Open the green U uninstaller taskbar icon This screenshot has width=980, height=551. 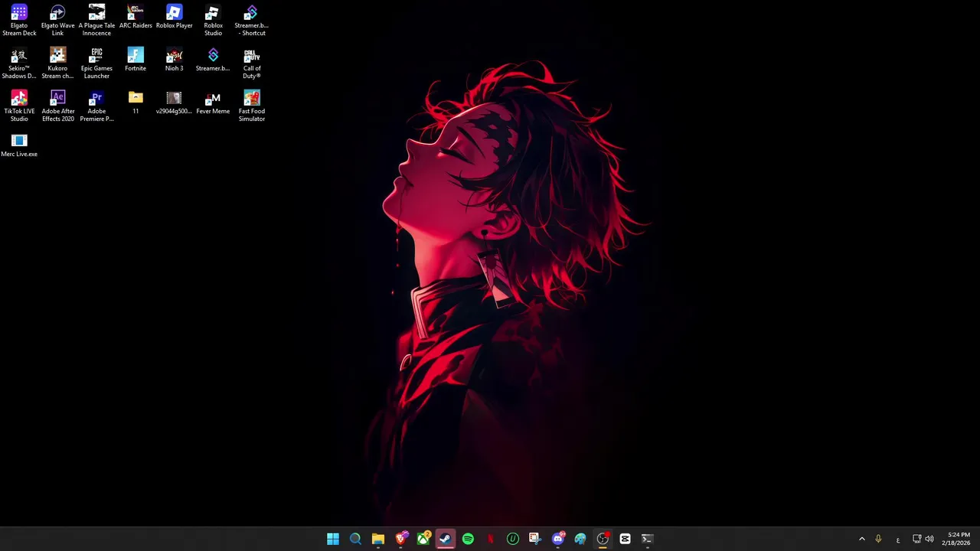[513, 539]
